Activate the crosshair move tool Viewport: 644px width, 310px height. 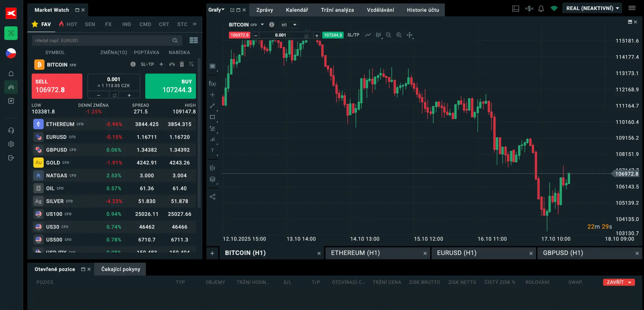(x=410, y=35)
